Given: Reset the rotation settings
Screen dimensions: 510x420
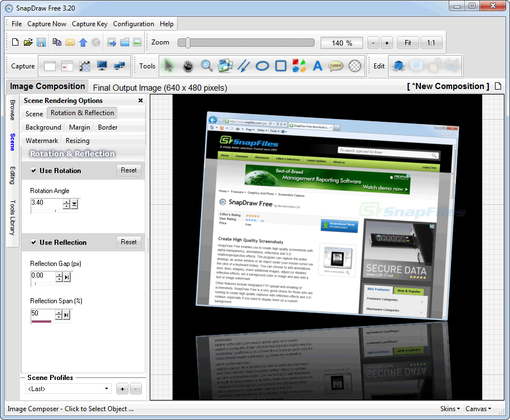Looking at the screenshot, I should click(129, 170).
